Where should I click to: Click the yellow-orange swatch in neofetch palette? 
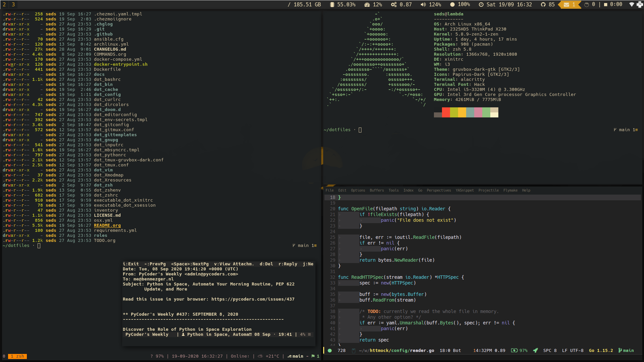(462, 112)
